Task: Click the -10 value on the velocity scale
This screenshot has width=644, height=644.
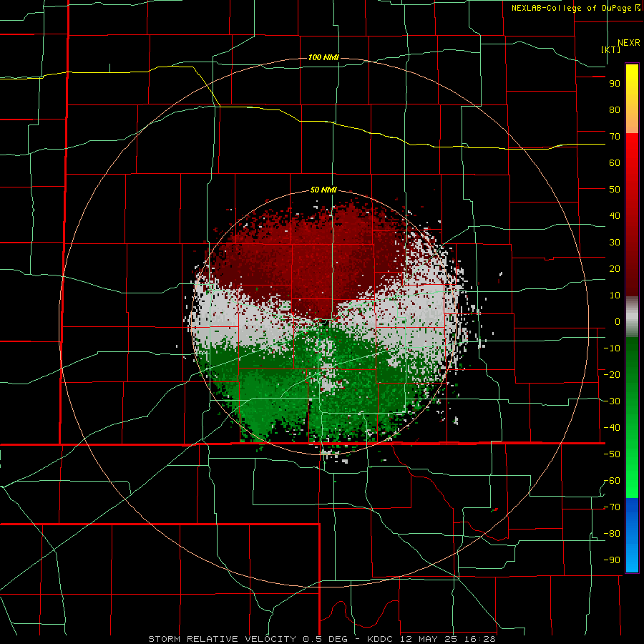Action: (x=612, y=348)
